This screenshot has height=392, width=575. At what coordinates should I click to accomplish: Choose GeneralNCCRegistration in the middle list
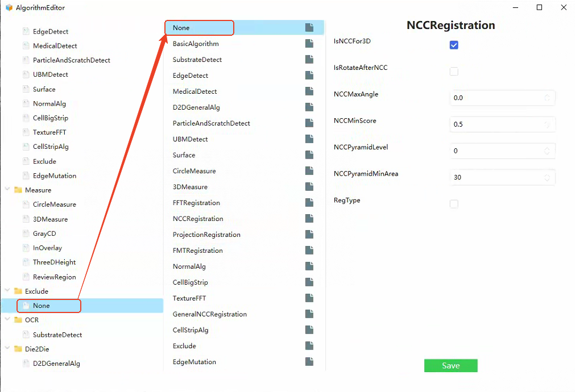pos(210,314)
